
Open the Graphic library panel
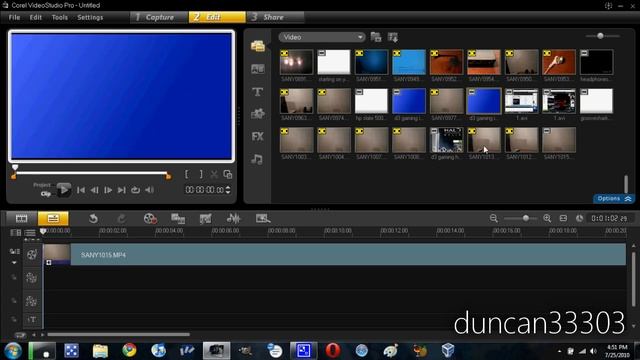258,113
